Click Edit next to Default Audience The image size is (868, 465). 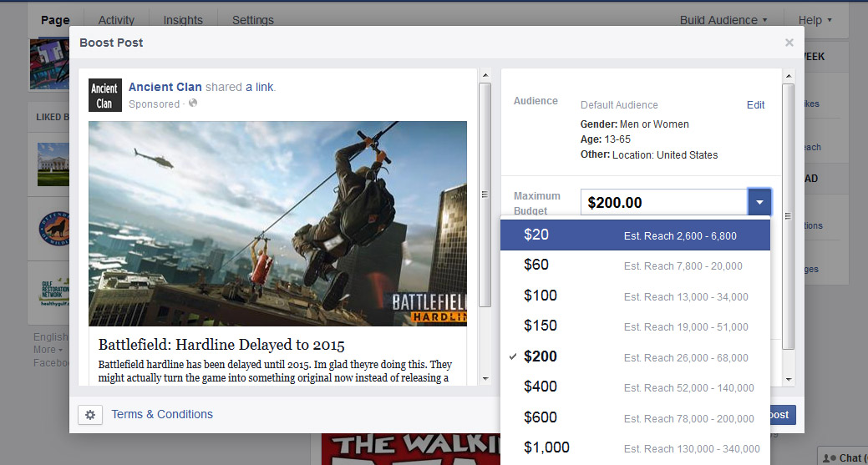[x=755, y=105]
